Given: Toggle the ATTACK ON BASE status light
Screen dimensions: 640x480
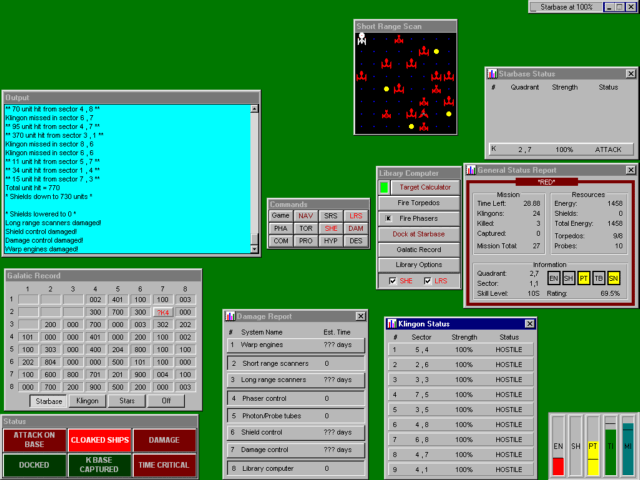Looking at the screenshot, I should tap(35, 440).
